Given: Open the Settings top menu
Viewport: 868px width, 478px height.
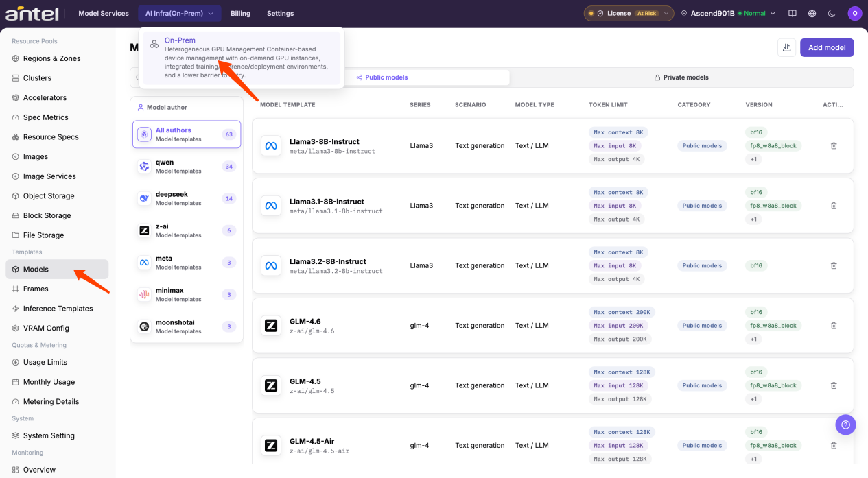Looking at the screenshot, I should (280, 13).
